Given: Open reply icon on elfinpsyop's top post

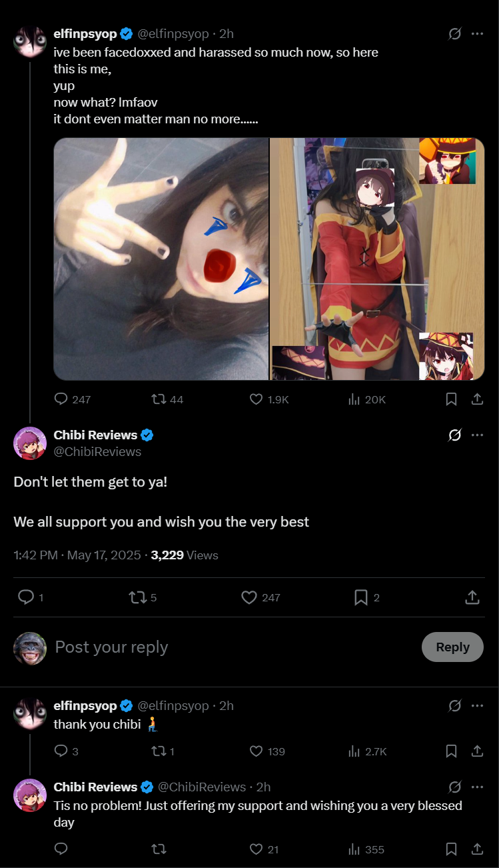Looking at the screenshot, I should coord(61,399).
